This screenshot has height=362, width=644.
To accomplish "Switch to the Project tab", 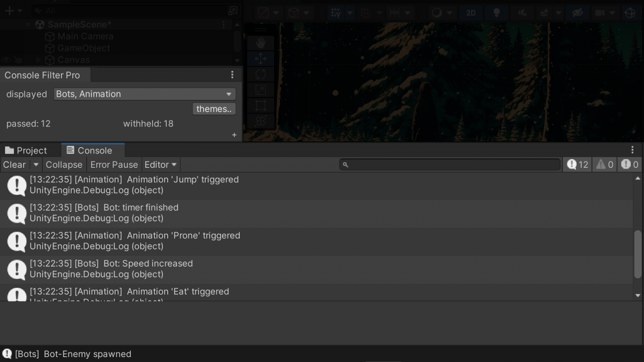I will pyautogui.click(x=26, y=151).
